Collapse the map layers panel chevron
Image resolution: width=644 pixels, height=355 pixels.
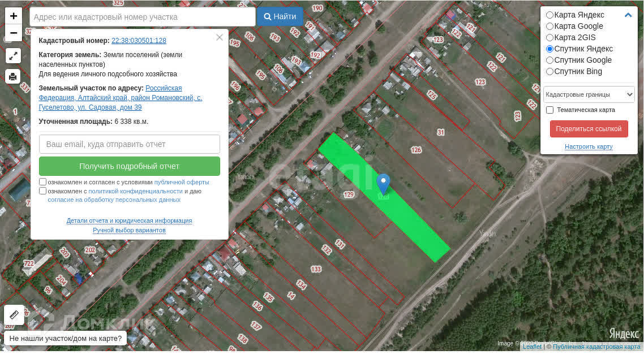click(628, 15)
